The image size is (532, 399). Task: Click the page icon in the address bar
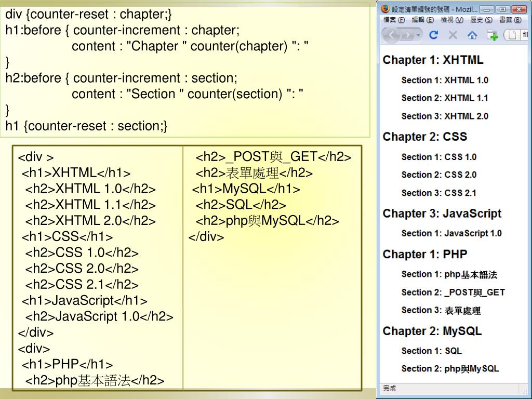click(x=512, y=35)
